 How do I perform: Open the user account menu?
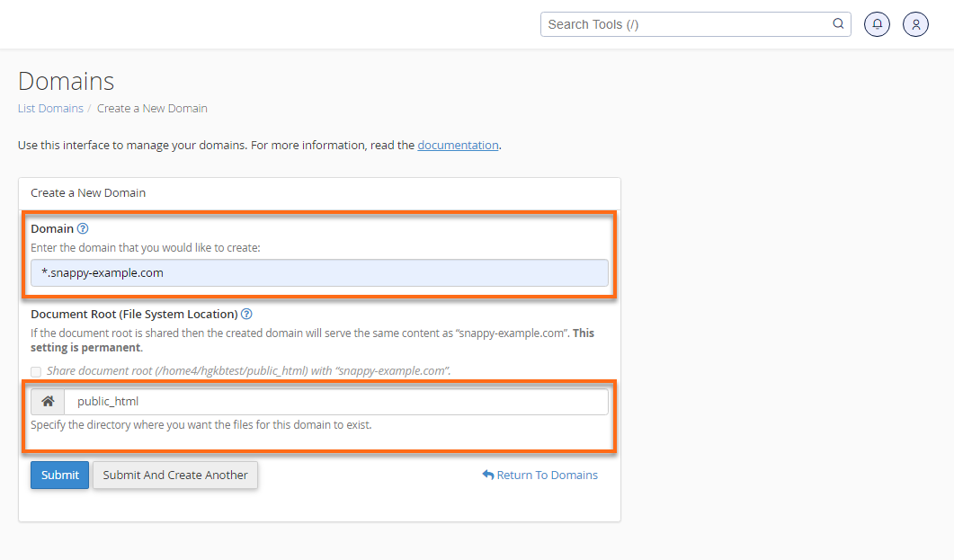(915, 23)
